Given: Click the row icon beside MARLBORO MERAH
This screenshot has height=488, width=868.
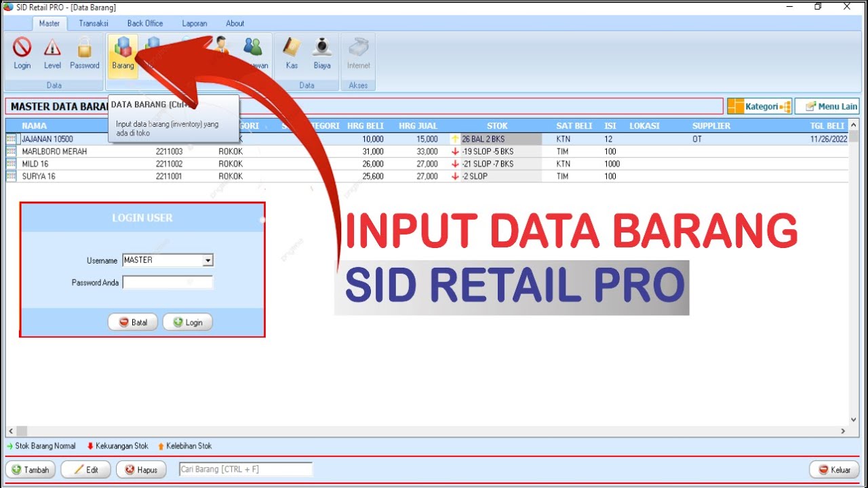Looking at the screenshot, I should point(11,151).
